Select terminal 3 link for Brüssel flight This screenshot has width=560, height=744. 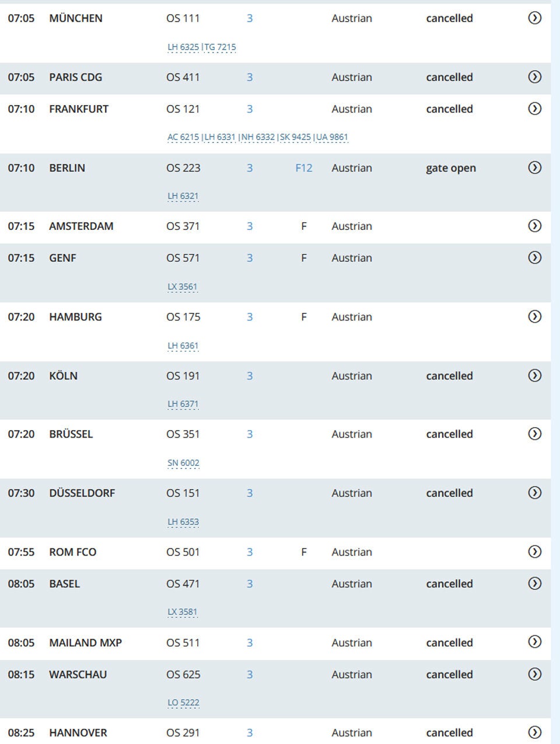point(250,434)
